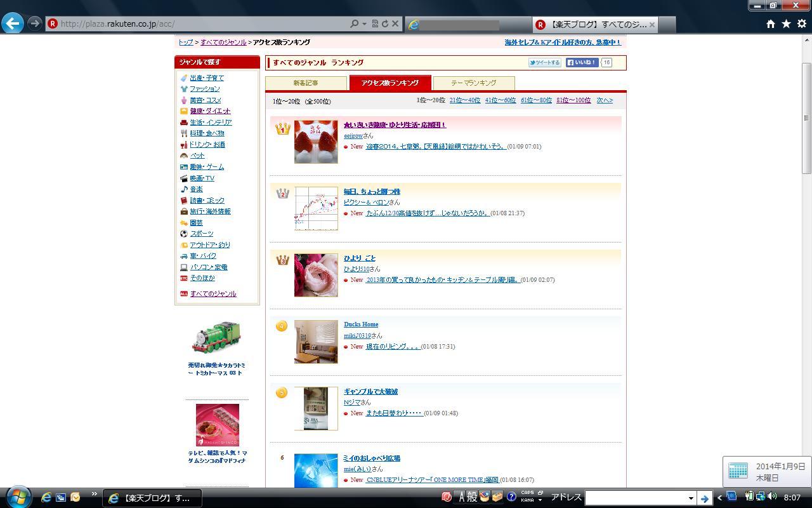Switch to the テーマランキング tab
Viewport: 812px width, 508px height.
click(473, 83)
